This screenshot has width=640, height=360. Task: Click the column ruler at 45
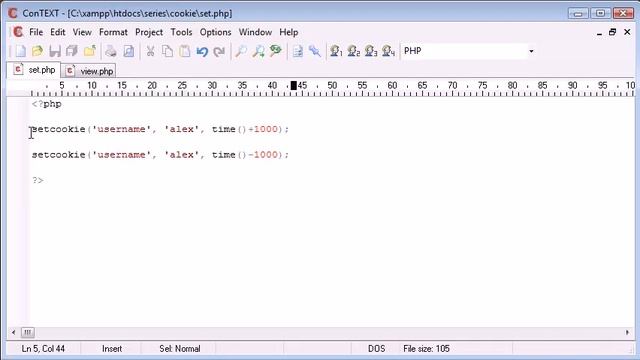(302, 86)
